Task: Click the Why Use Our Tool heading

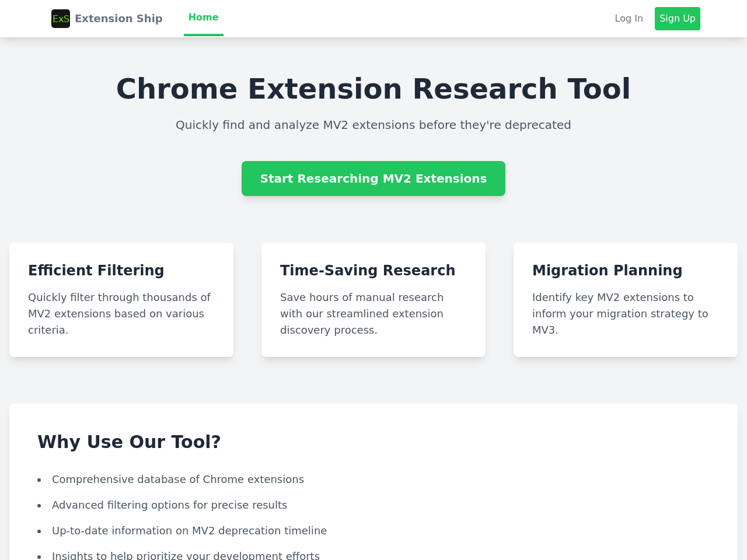Action: click(129, 442)
